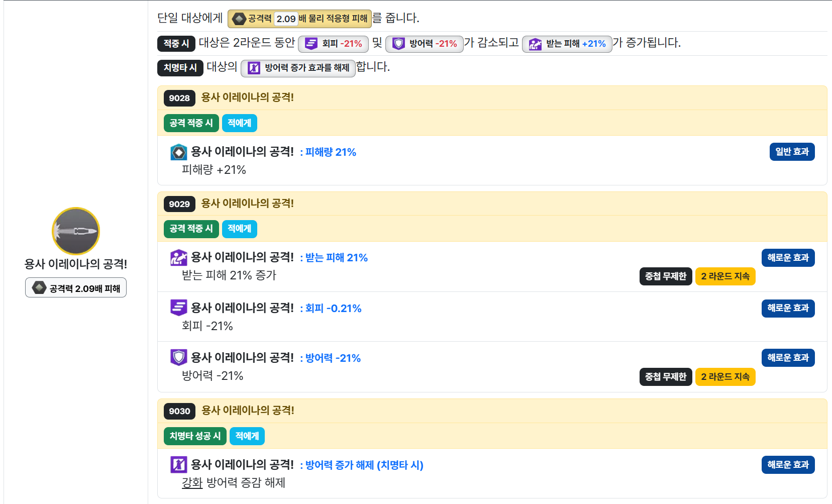This screenshot has height=504, width=832.
Task: Click the 치명타 성공 시 green tag
Action: (195, 436)
